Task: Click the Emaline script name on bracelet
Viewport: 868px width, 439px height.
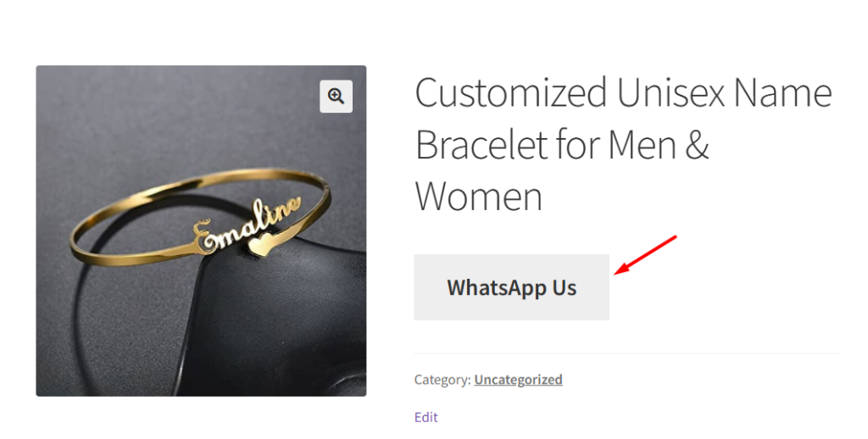Action: pyautogui.click(x=246, y=223)
